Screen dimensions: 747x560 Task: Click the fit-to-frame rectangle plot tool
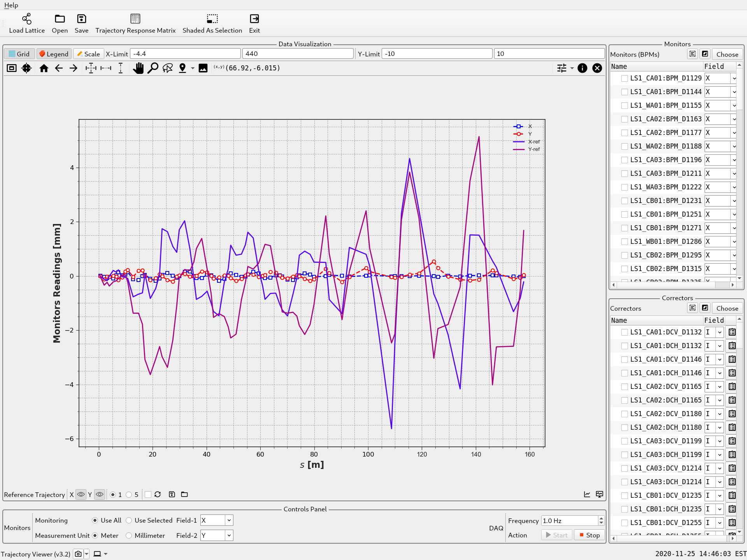click(12, 68)
